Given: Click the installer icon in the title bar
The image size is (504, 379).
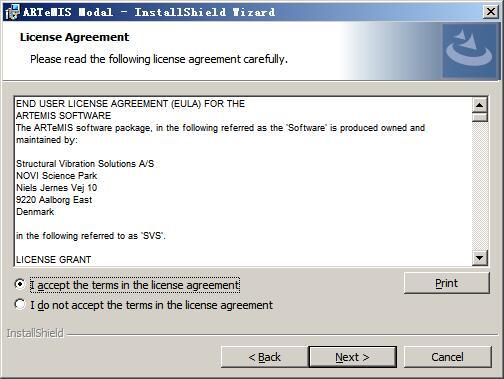Looking at the screenshot, I should pos(12,12).
